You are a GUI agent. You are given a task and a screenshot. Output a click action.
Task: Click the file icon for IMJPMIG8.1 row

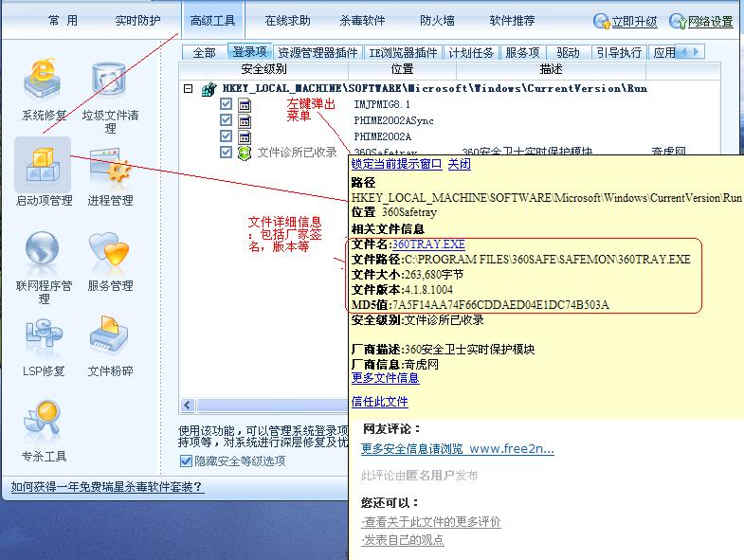point(245,105)
